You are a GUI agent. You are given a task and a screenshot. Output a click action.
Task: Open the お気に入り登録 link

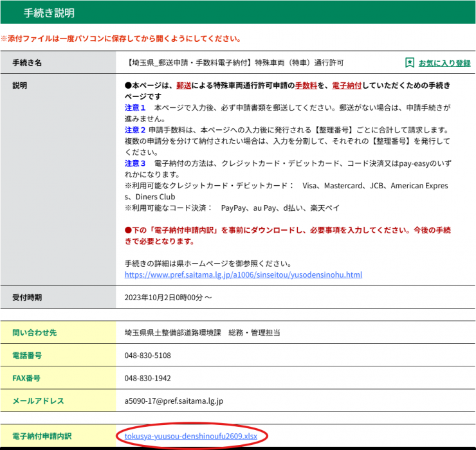pos(444,63)
